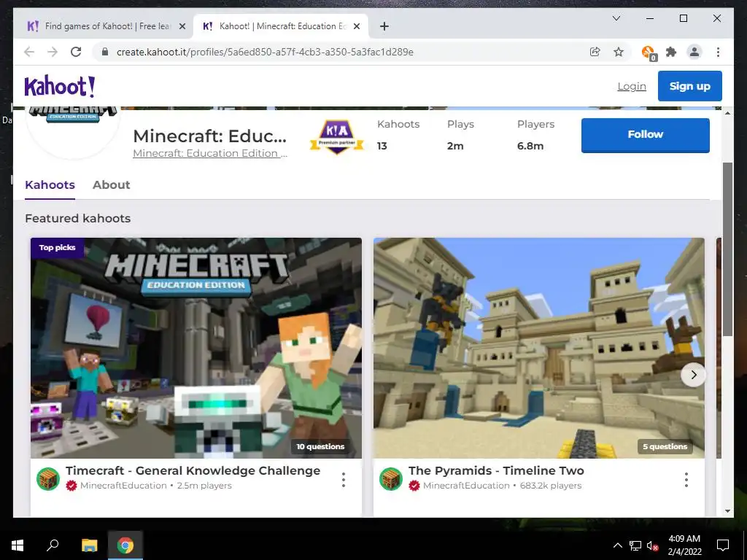Select the Kahoots profile tab
The height and width of the screenshot is (560, 747).
pos(50,184)
